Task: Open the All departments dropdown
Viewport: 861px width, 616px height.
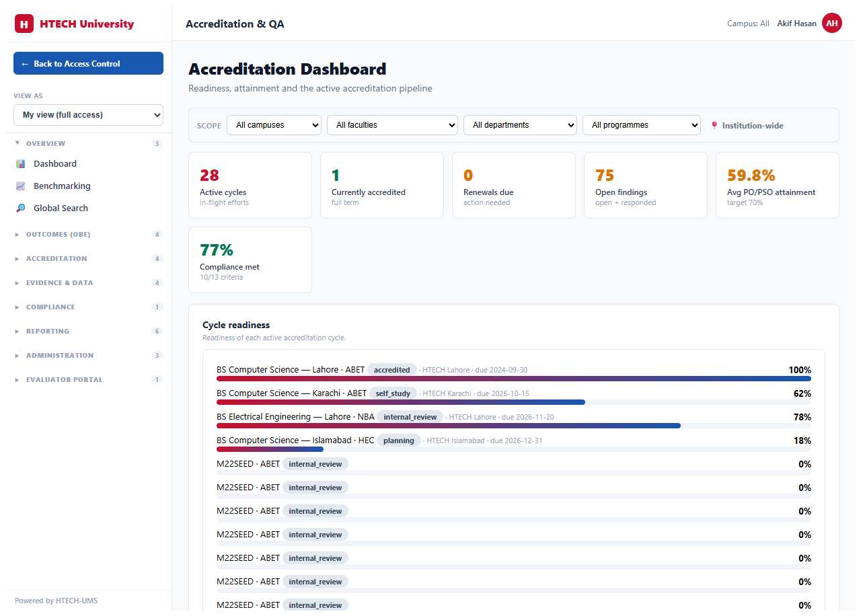Action: pyautogui.click(x=520, y=125)
